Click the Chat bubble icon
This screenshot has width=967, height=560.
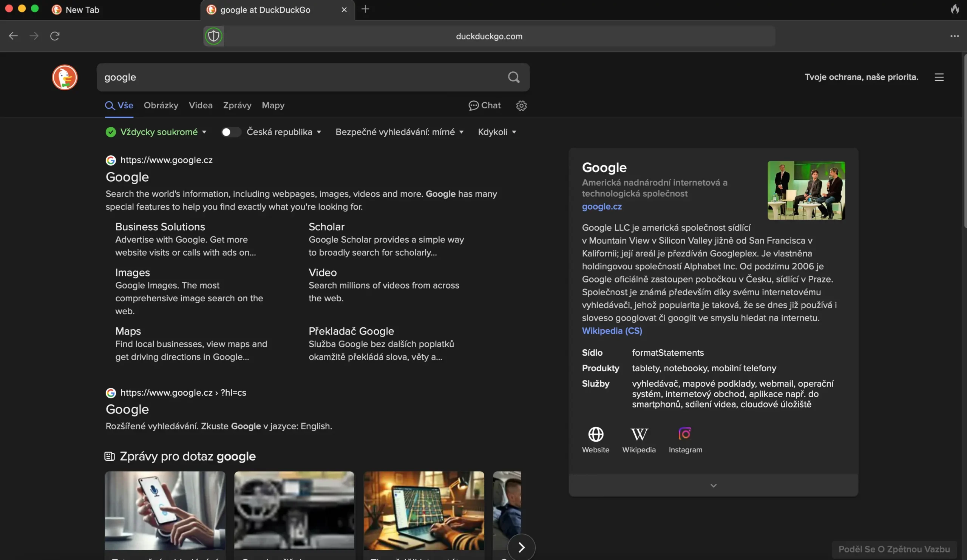(473, 105)
